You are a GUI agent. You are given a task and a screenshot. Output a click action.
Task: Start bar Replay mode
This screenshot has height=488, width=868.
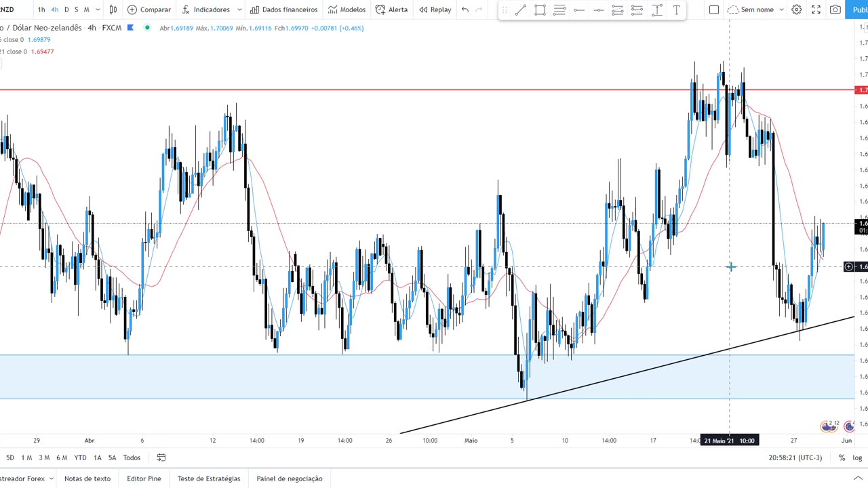click(x=435, y=9)
